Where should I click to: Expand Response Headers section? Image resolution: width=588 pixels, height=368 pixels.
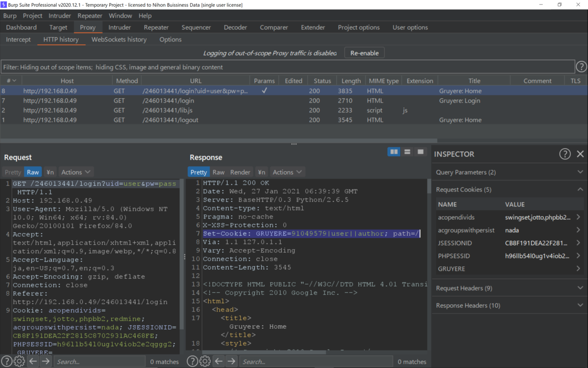pyautogui.click(x=509, y=305)
